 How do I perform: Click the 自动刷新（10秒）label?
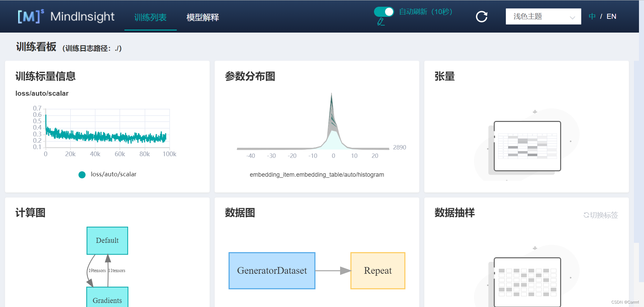click(x=426, y=12)
